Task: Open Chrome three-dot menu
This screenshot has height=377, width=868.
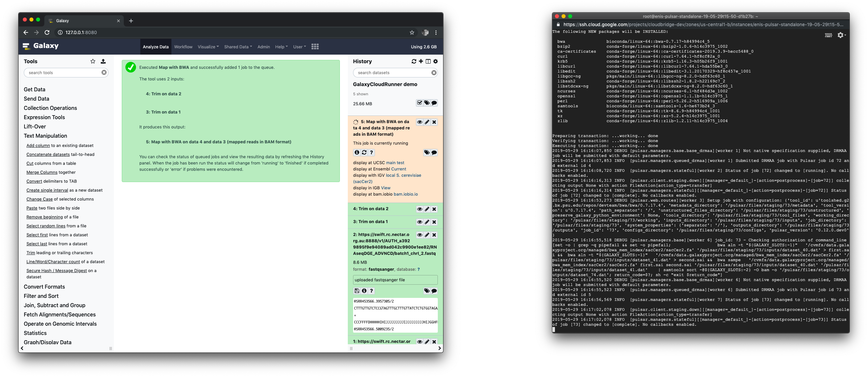Action: [436, 32]
